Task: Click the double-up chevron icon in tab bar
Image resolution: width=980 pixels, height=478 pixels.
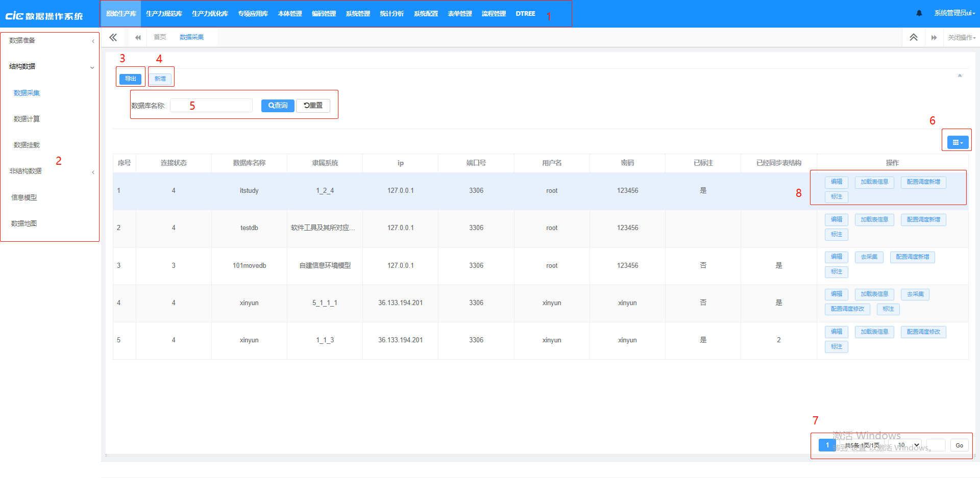Action: tap(913, 37)
